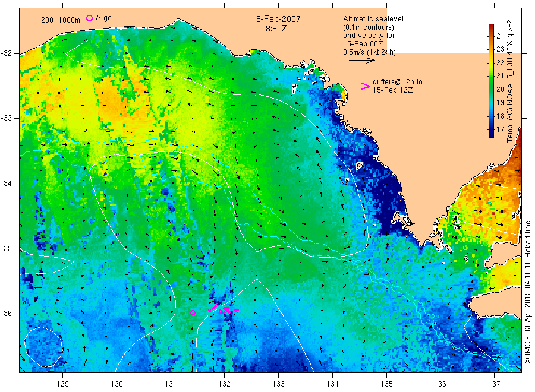Click the '200 1000m' depth legend text

click(61, 20)
